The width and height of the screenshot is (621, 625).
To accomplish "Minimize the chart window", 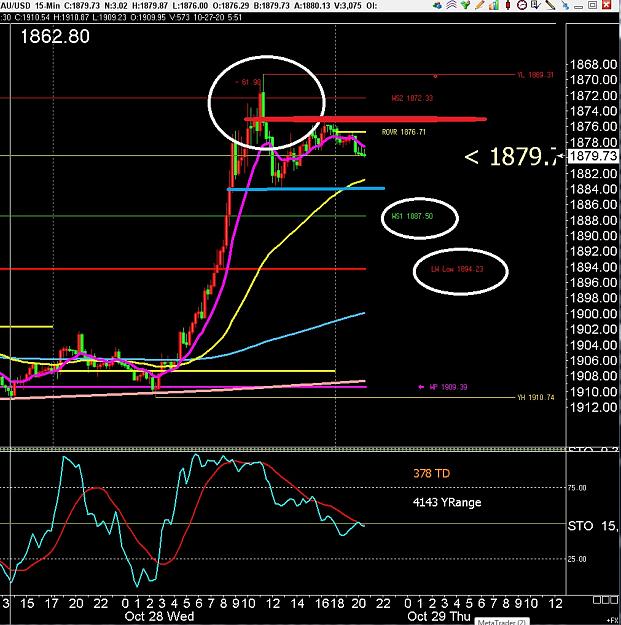I will pos(579,7).
